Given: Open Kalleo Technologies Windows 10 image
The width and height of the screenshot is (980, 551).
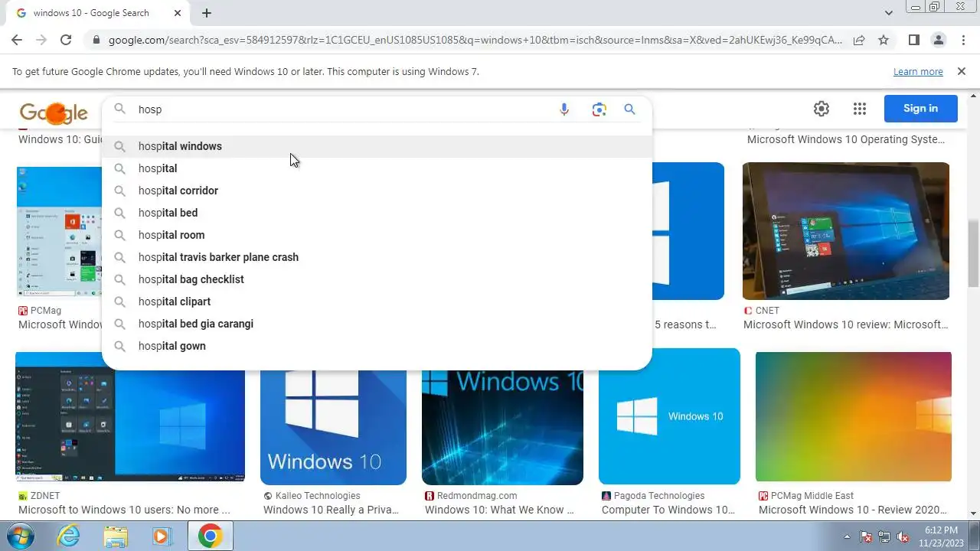Looking at the screenshot, I should pos(333,427).
